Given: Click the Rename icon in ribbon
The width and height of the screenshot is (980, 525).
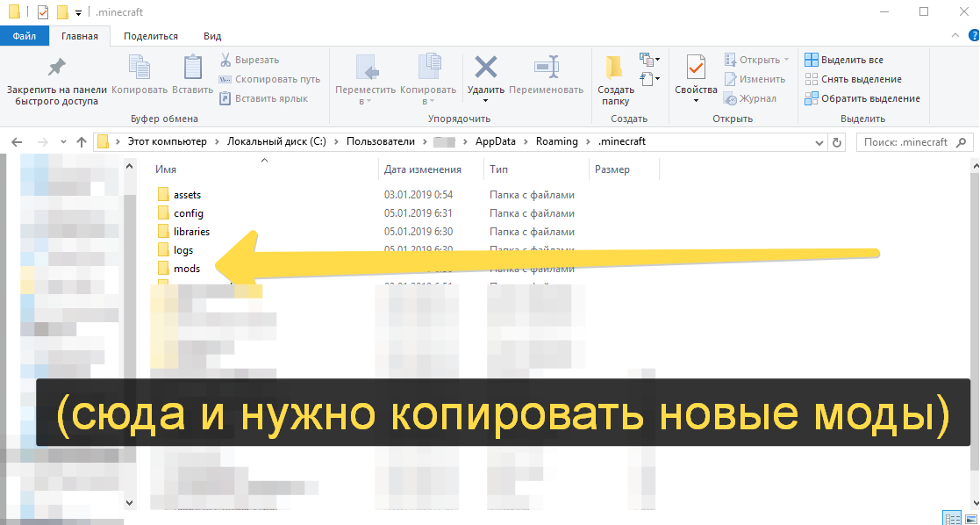Looking at the screenshot, I should (546, 68).
